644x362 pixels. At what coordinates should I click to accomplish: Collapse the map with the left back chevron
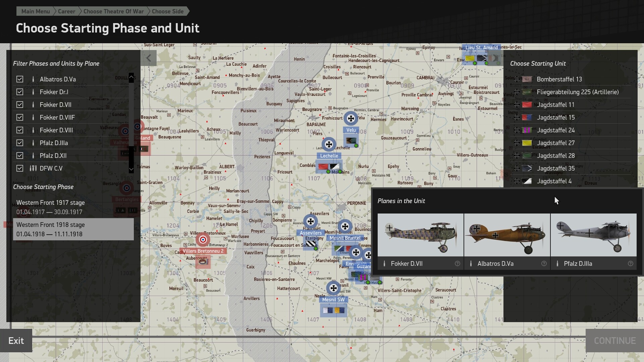(149, 58)
